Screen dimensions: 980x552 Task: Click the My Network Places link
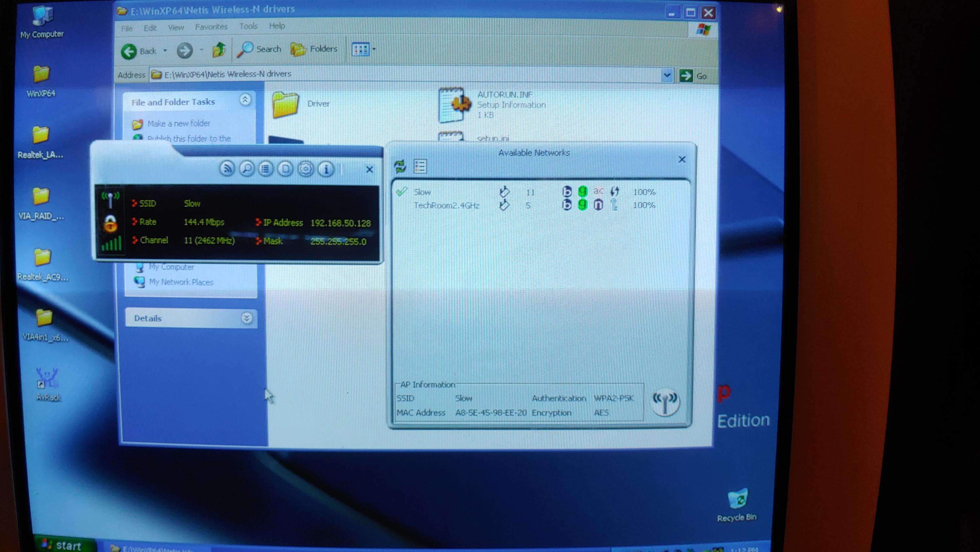pos(181,282)
